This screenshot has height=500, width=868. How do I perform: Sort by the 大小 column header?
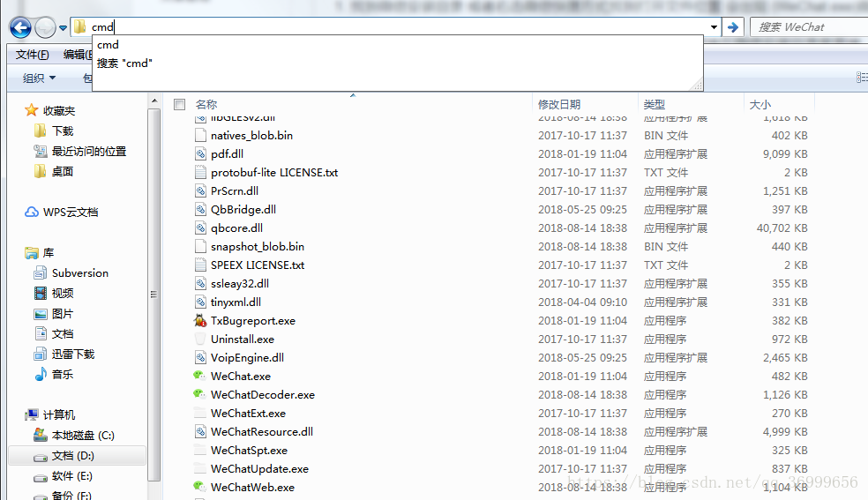tap(760, 105)
